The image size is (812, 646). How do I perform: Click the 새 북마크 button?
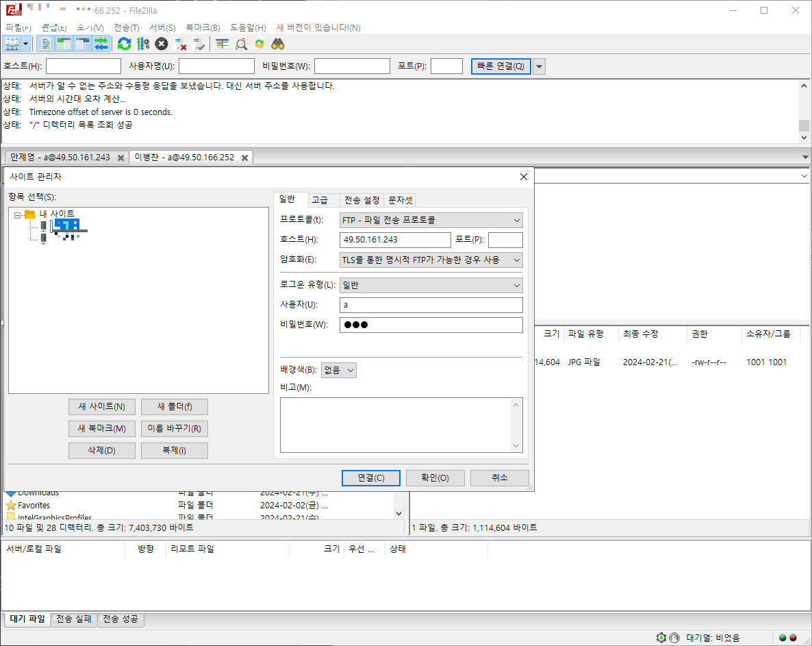tap(101, 428)
